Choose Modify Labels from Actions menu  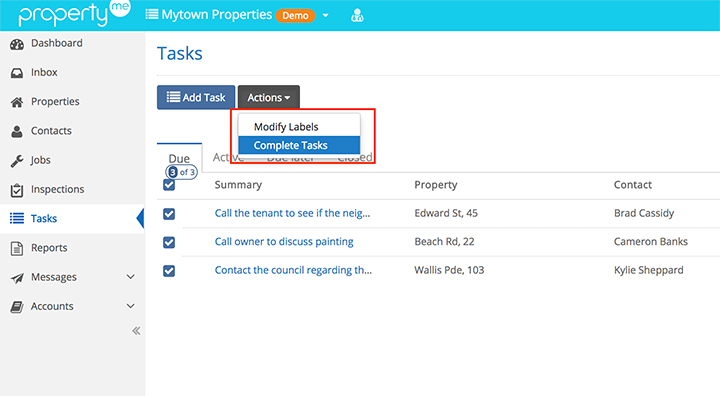[x=299, y=127]
